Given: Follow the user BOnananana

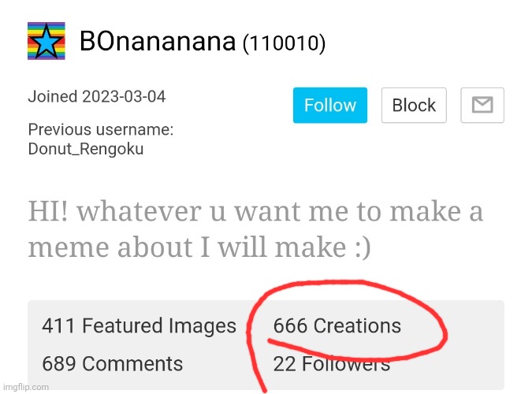Looking at the screenshot, I should pos(329,105).
